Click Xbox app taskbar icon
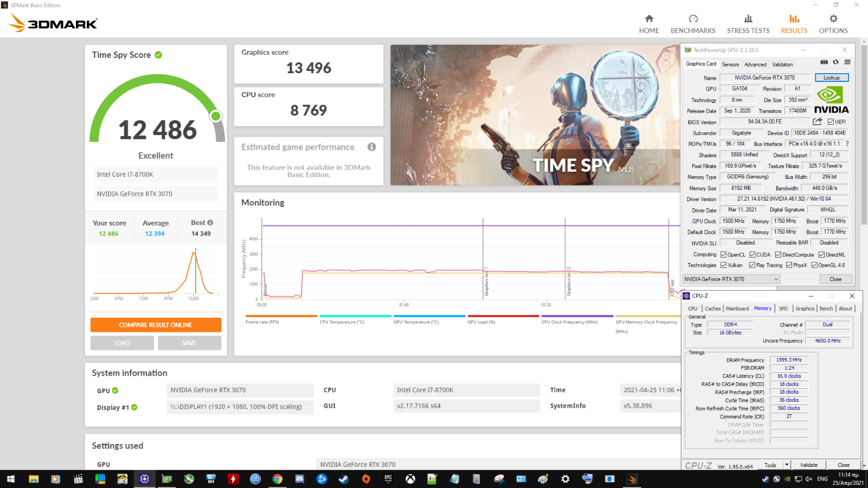Viewport: 868px width, 488px height. [411, 479]
